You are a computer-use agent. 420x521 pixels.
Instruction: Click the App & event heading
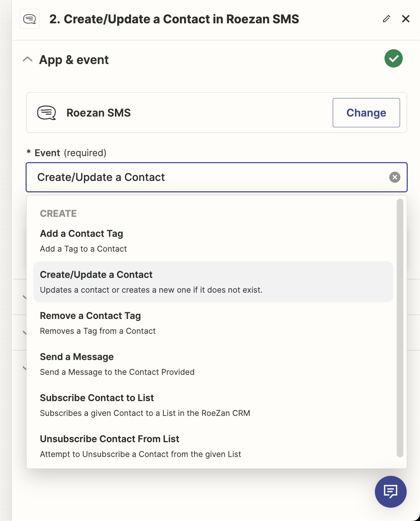click(74, 60)
